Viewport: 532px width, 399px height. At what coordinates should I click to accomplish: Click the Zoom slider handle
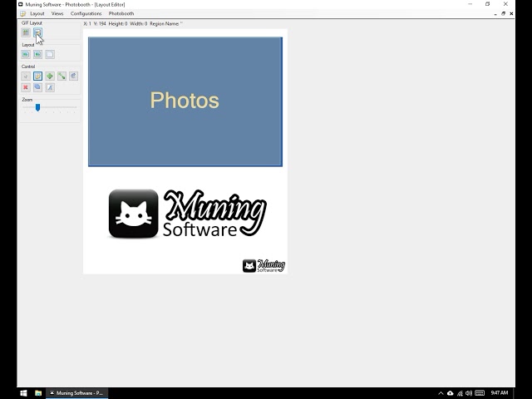[x=37, y=107]
